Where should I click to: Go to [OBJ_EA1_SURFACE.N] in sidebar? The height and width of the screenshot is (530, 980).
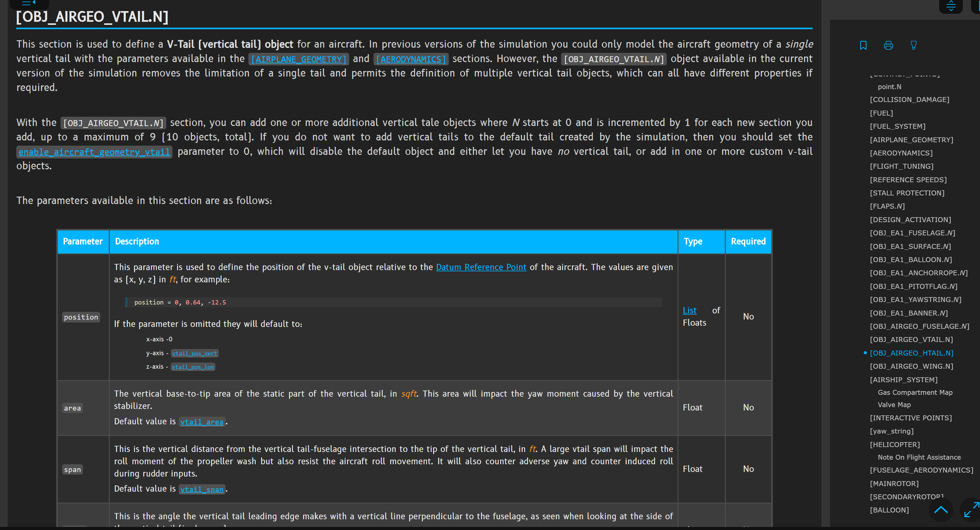click(911, 246)
